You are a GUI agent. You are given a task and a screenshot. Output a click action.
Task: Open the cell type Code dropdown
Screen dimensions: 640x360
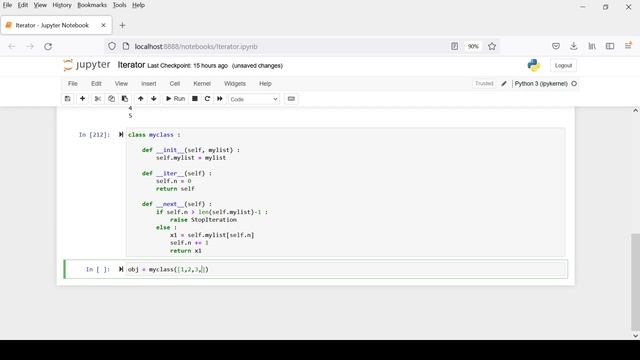(x=253, y=99)
